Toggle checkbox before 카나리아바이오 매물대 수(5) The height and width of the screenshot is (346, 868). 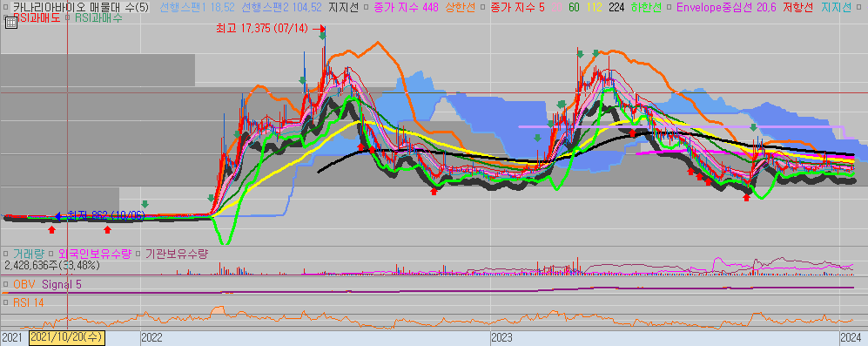[5, 8]
